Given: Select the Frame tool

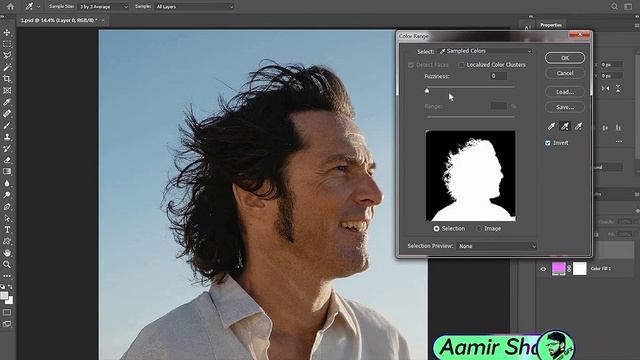Looking at the screenshot, I should (x=7, y=90).
